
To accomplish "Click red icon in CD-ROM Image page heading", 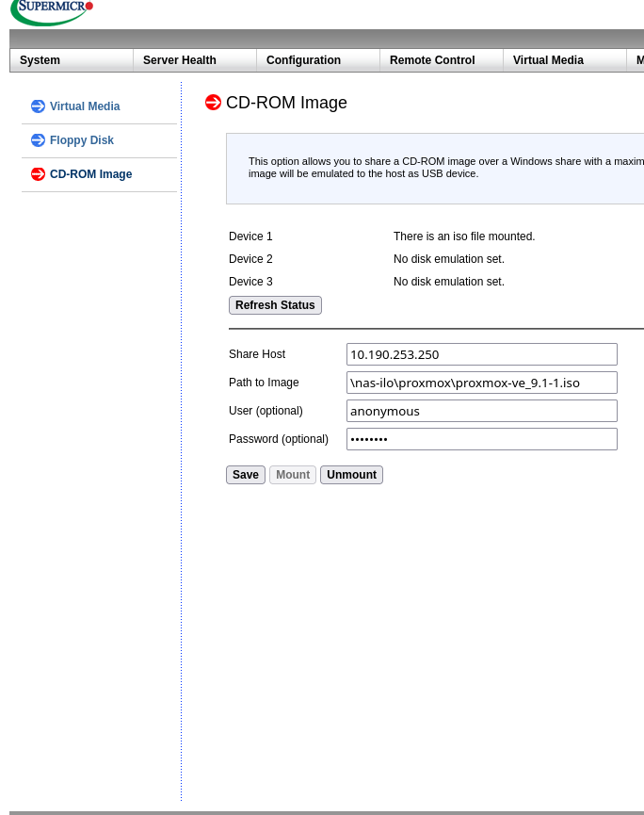I will coord(213,103).
